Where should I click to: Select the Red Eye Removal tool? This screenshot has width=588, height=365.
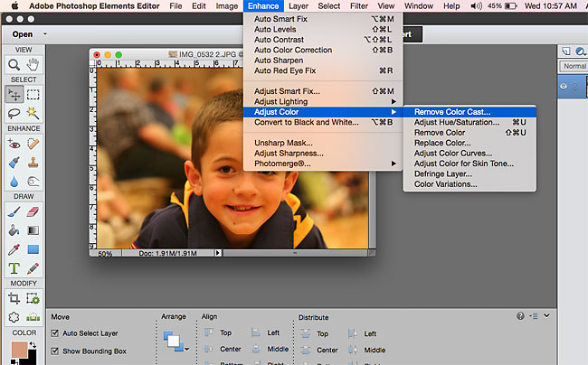pyautogui.click(x=14, y=144)
